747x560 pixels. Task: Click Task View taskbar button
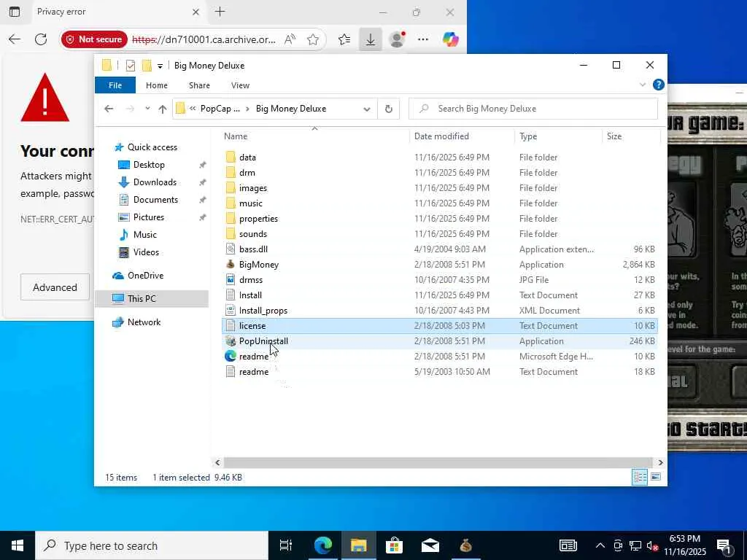tap(285, 545)
